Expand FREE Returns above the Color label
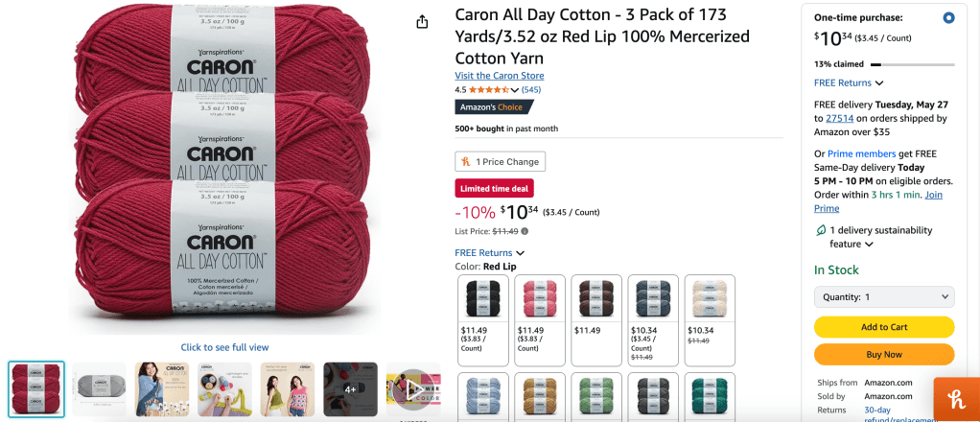The height and width of the screenshot is (422, 980). pyautogui.click(x=489, y=253)
